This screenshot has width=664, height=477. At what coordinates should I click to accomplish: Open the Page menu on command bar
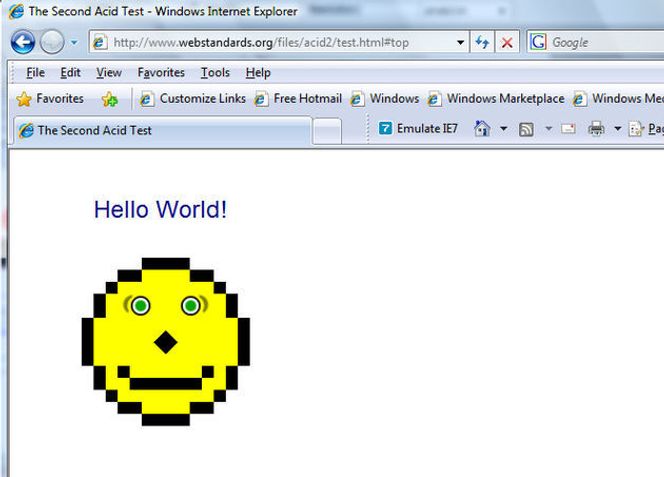(x=646, y=129)
